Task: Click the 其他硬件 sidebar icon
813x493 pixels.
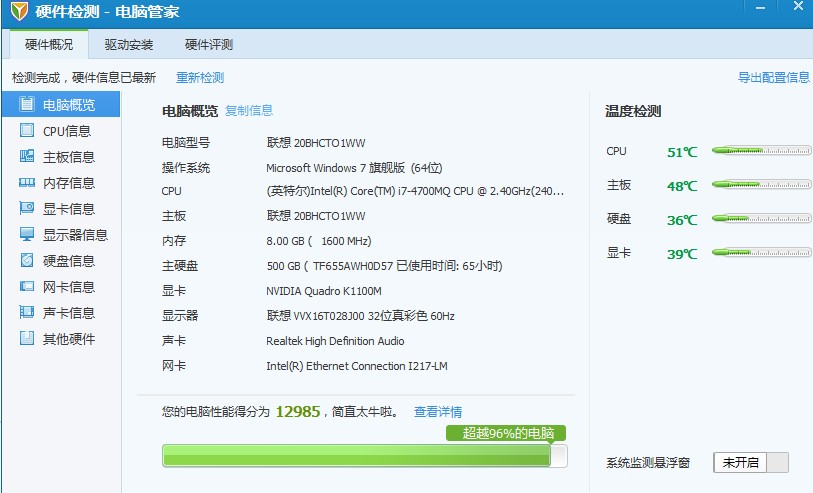Action: coord(27,339)
